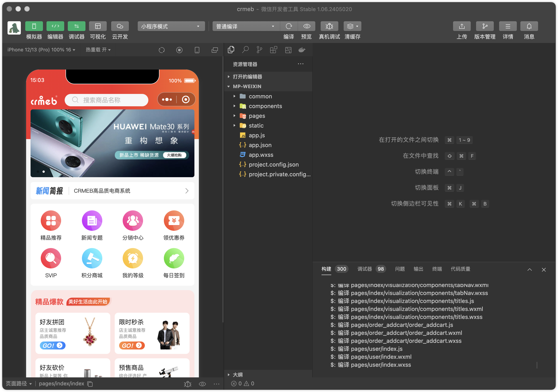This screenshot has width=558, height=392.
Task: Open the 热重载 开 hot reload dropdown
Action: (98, 50)
